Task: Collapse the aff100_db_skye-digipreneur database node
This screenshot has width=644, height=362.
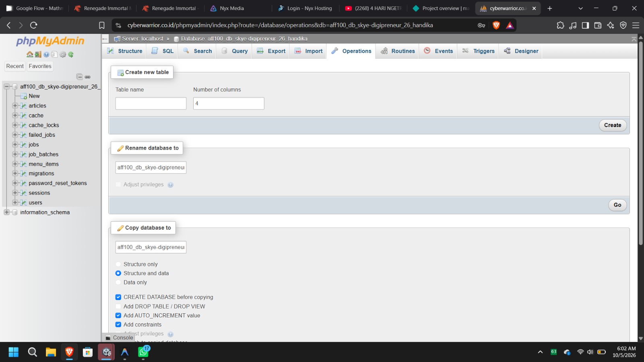Action: tap(6, 86)
